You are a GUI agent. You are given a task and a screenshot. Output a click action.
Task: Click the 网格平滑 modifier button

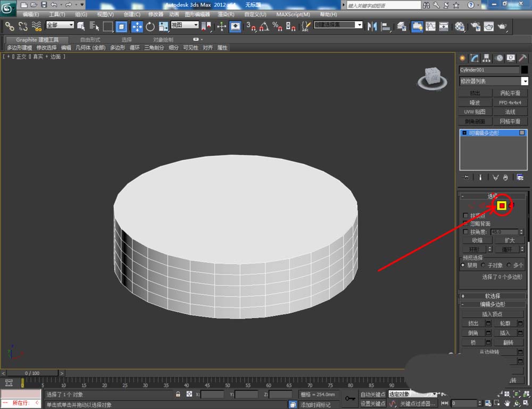coord(510,121)
